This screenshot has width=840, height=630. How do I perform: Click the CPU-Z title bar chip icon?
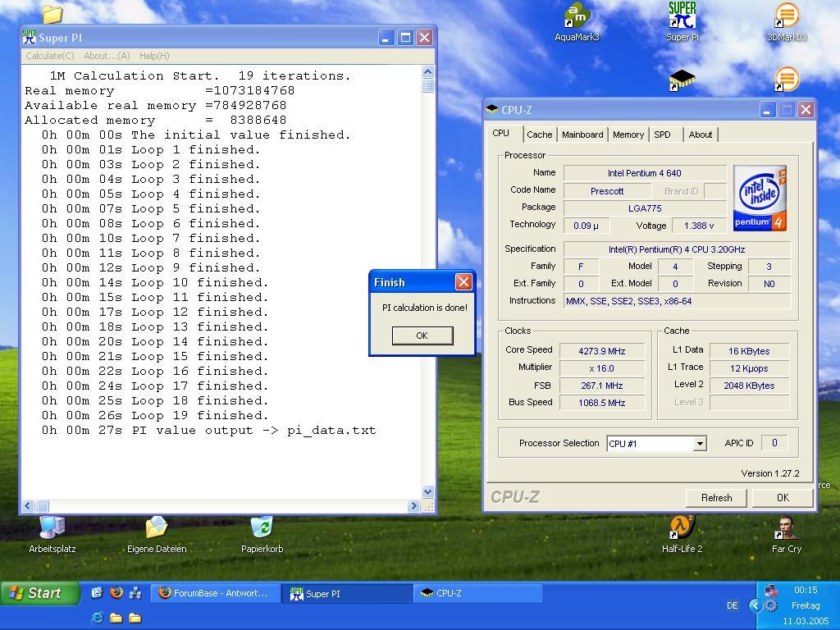pos(492,110)
